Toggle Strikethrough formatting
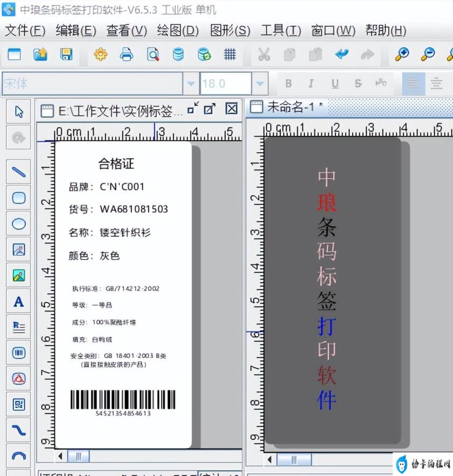The width and height of the screenshot is (453, 476). [x=358, y=83]
